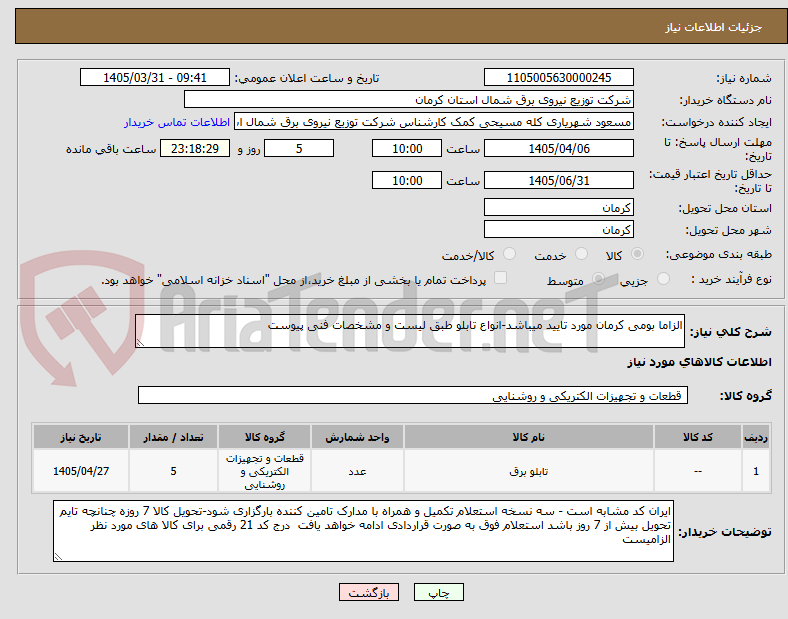
Task: Click the شماره نیاز label
Action: (744, 78)
